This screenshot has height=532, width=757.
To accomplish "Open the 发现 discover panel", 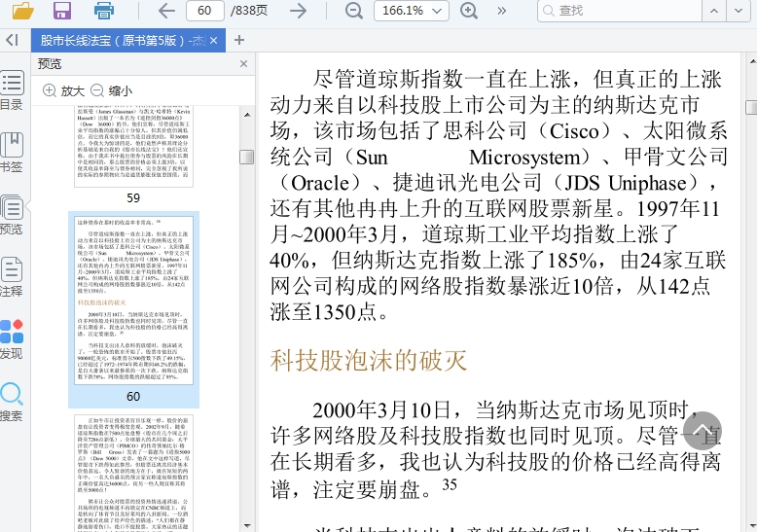I will (11, 339).
